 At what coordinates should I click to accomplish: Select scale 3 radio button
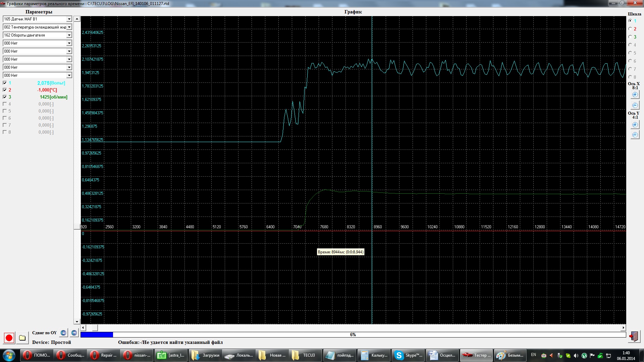pos(630,37)
